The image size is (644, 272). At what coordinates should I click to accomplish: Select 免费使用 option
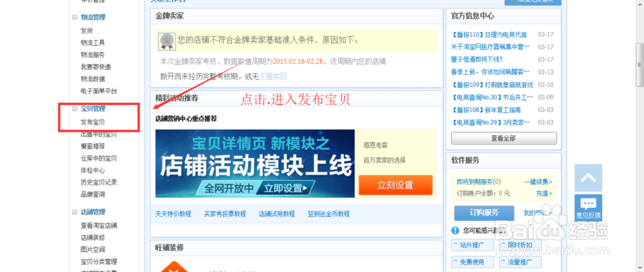pos(471,262)
